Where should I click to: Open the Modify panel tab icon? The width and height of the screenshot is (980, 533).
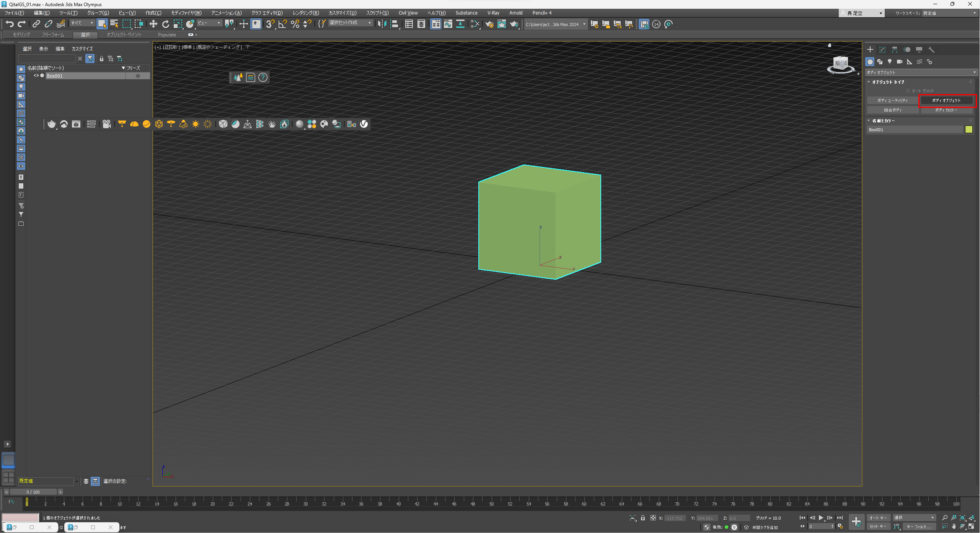click(882, 50)
